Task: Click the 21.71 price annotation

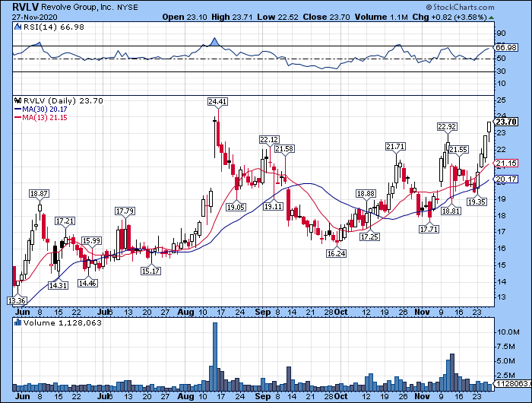Action: (x=395, y=147)
